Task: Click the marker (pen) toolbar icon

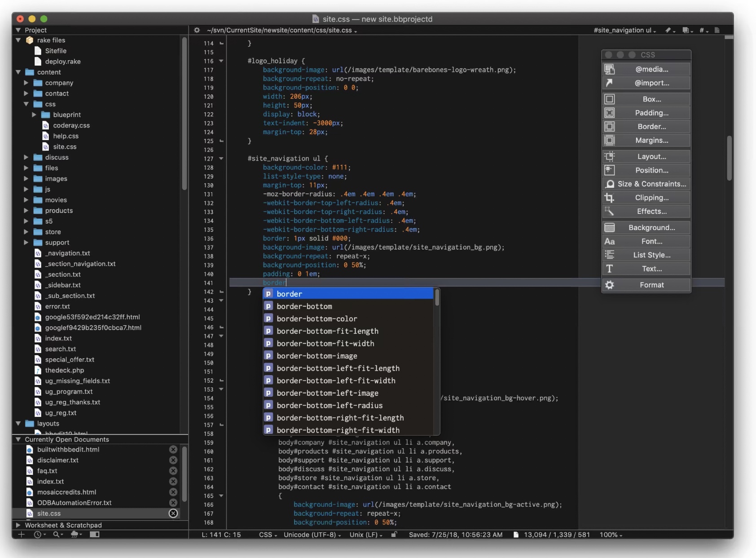Action: click(668, 30)
